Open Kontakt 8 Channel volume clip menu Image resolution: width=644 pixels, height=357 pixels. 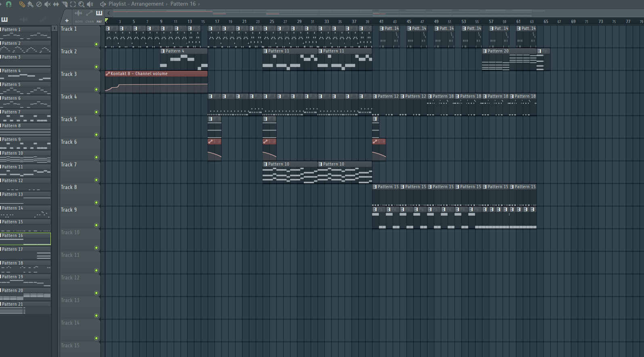point(108,74)
